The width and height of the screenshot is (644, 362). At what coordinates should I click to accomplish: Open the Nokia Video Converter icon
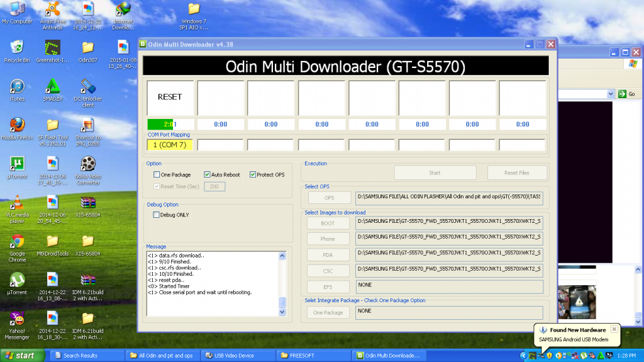[x=89, y=164]
